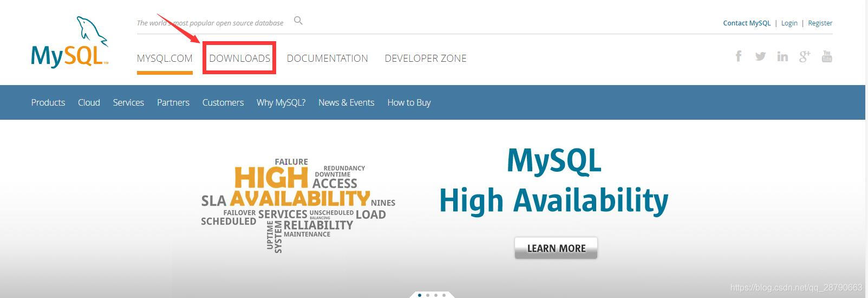Open the Why MySQL? menu item
This screenshot has width=868, height=298.
click(281, 102)
